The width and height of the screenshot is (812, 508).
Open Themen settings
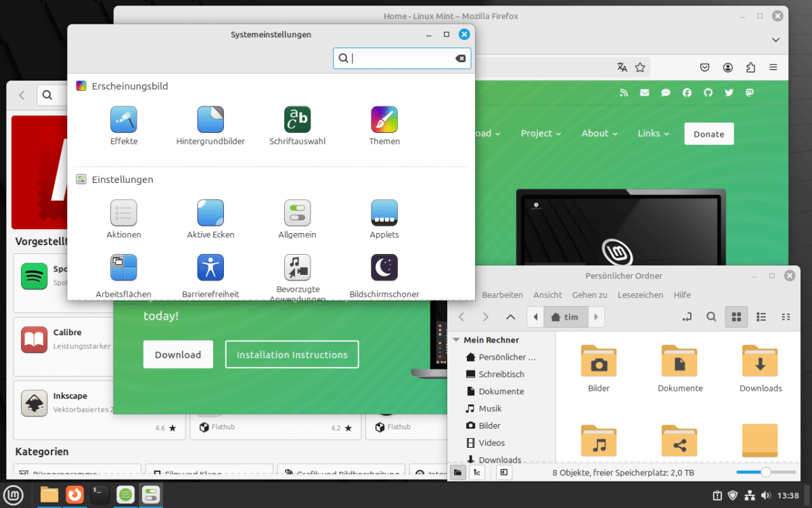click(384, 126)
